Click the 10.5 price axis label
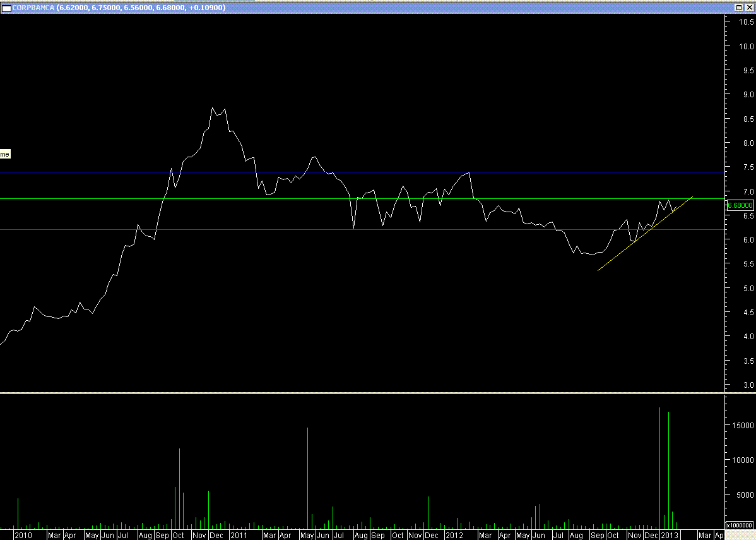The height and width of the screenshot is (540, 756). (x=747, y=21)
